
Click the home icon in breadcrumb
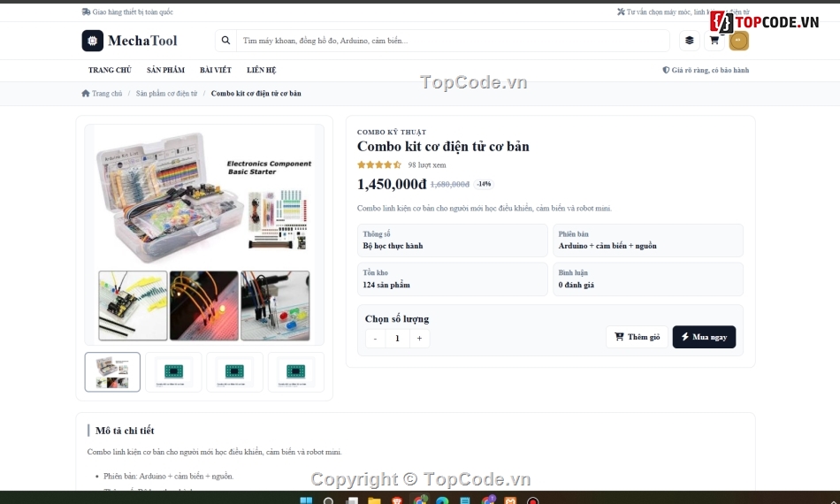(x=86, y=93)
